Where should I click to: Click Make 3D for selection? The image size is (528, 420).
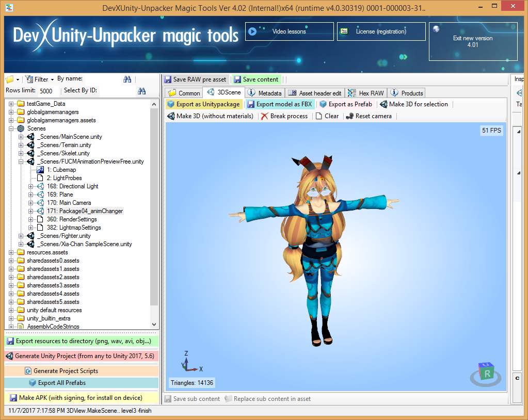pyautogui.click(x=413, y=104)
